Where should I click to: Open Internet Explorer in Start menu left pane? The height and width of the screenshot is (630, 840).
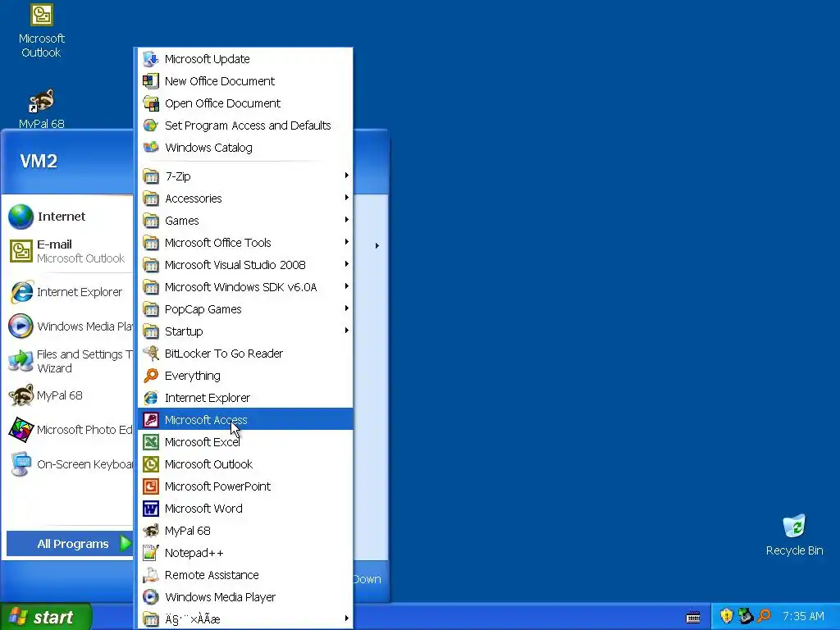[x=69, y=292]
